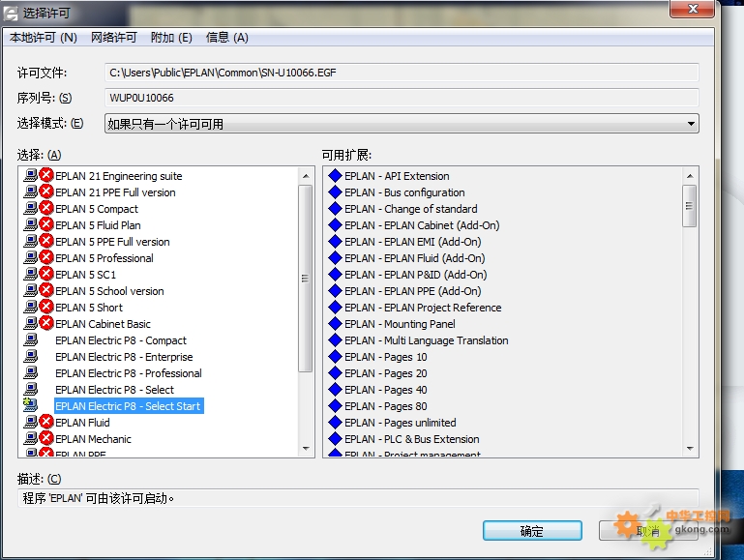Close the 选择许可 dialog
The width and height of the screenshot is (744, 560).
click(x=693, y=9)
